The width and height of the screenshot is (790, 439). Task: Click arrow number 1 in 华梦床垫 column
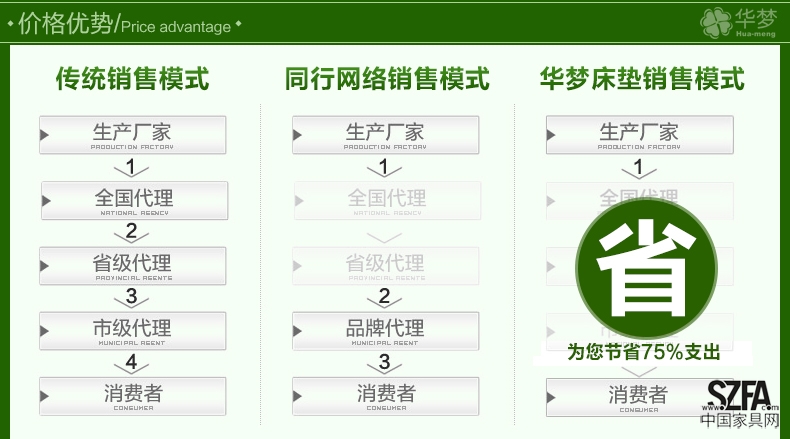pyautogui.click(x=638, y=168)
